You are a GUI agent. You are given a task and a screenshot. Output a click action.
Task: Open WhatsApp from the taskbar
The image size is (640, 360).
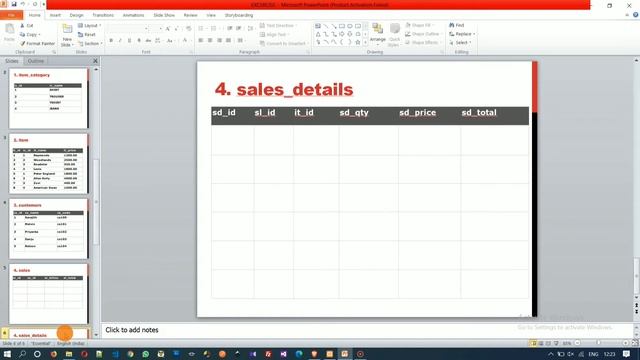click(145, 354)
